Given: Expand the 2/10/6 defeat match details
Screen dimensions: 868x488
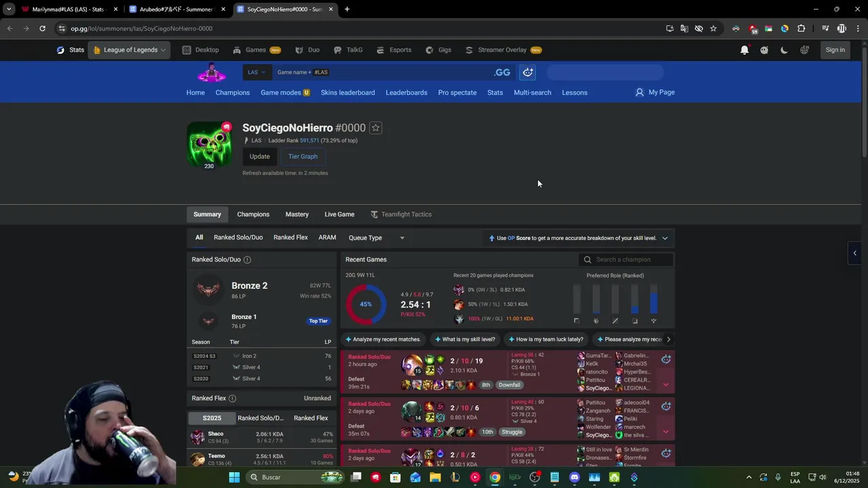Looking at the screenshot, I should pyautogui.click(x=665, y=432).
